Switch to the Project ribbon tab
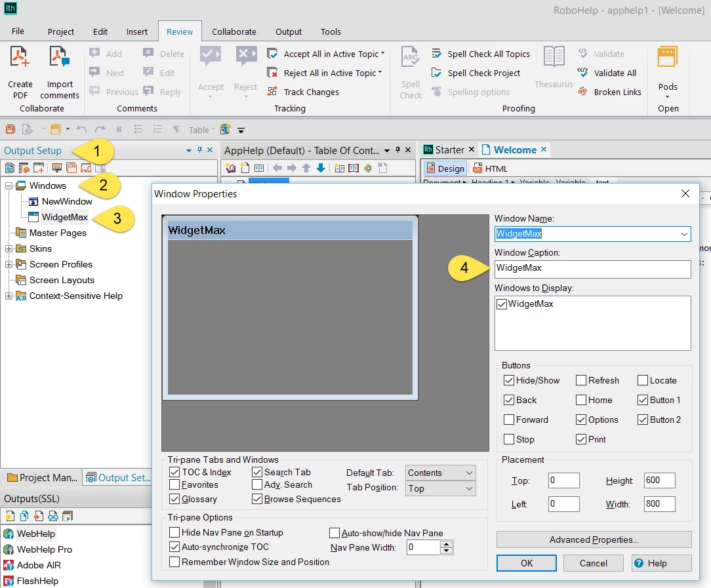The image size is (711, 588). [61, 31]
